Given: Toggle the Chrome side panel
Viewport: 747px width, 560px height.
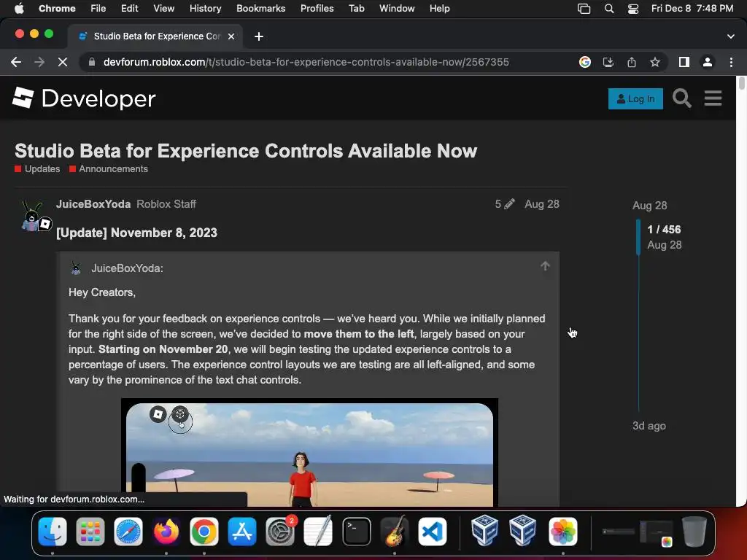Looking at the screenshot, I should click(x=684, y=62).
